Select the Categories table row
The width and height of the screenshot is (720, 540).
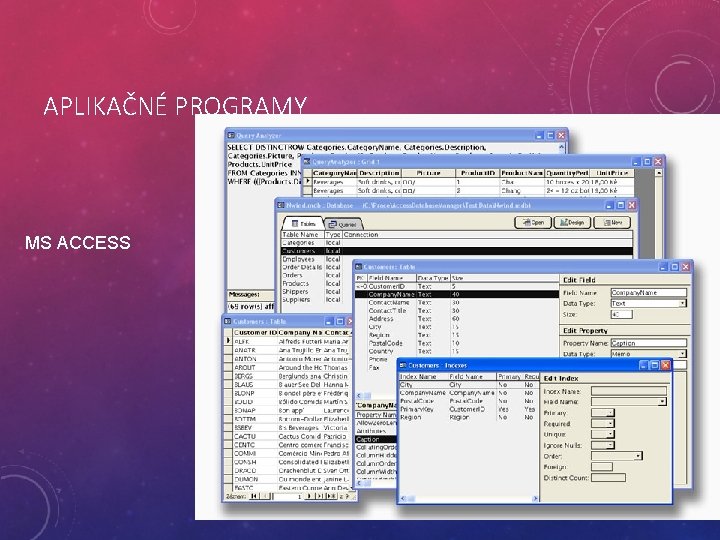457,242
